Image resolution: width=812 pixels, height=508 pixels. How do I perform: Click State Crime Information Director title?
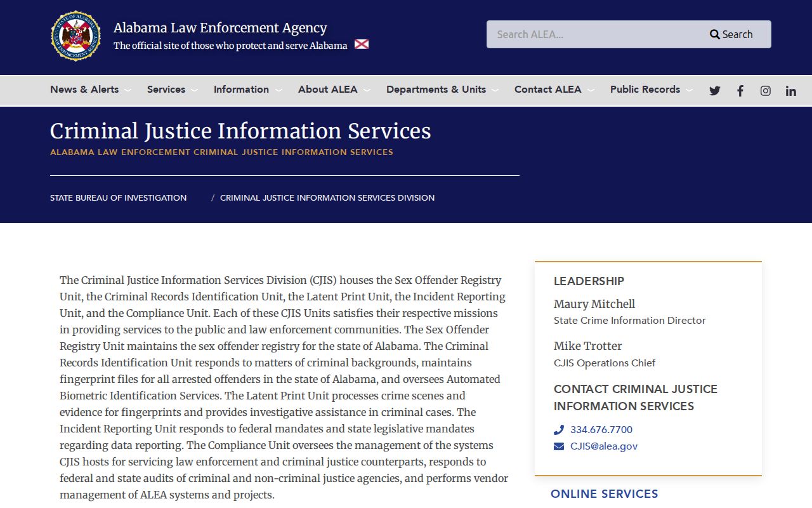[630, 321]
